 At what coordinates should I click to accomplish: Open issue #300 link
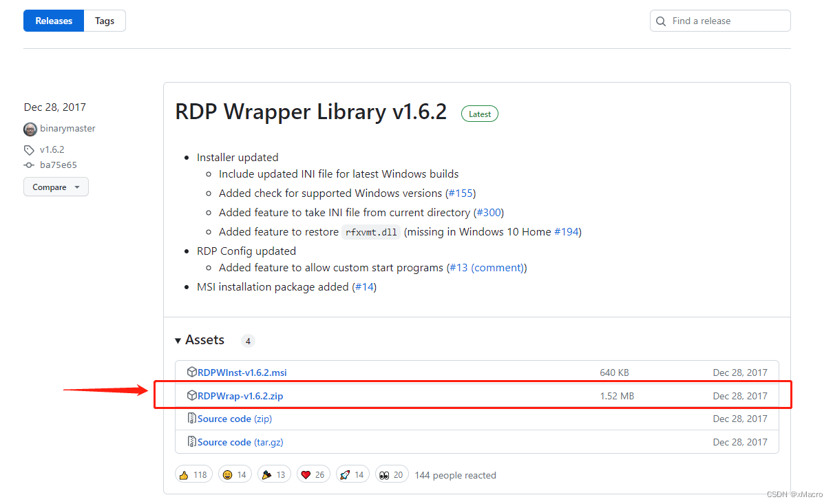click(489, 213)
